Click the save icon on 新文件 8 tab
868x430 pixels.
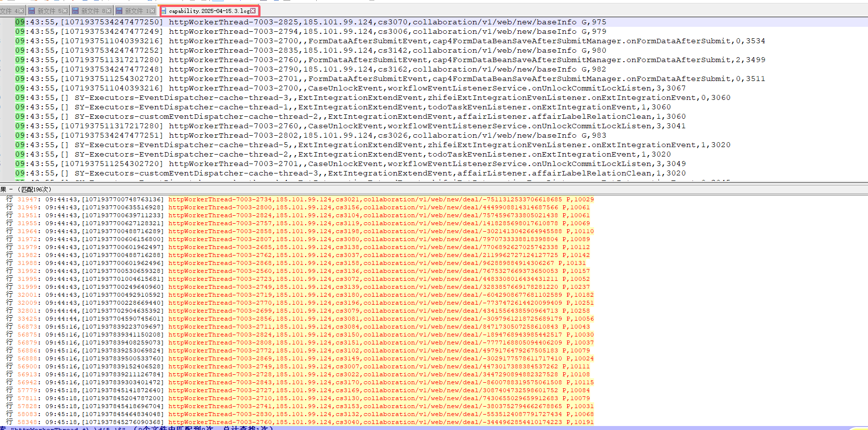(76, 10)
